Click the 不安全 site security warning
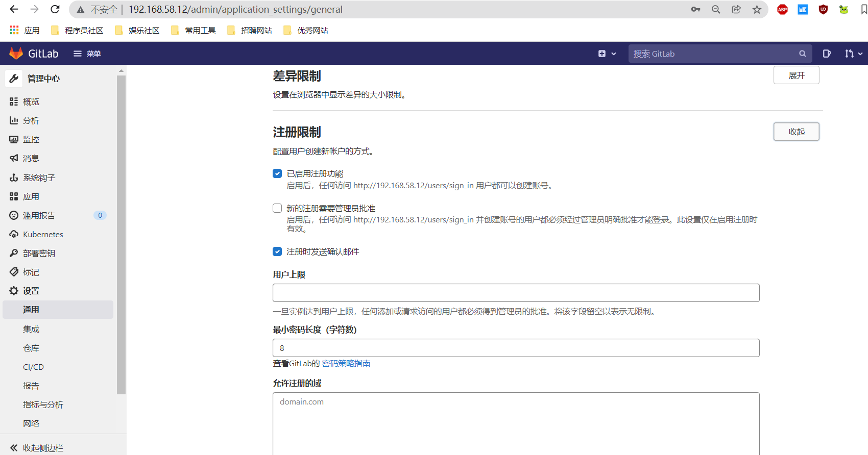The width and height of the screenshot is (868, 455). (x=97, y=9)
